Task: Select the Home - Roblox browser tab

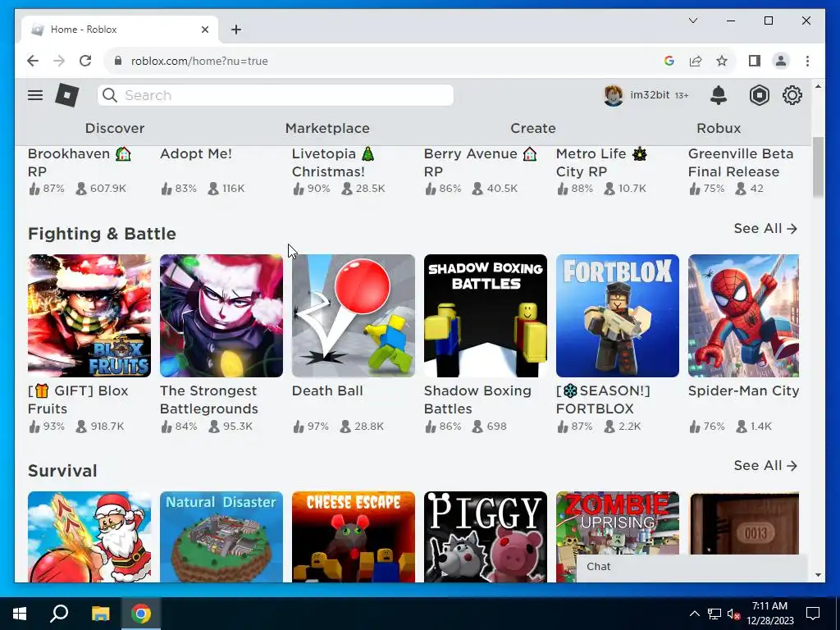Action: 120,30
